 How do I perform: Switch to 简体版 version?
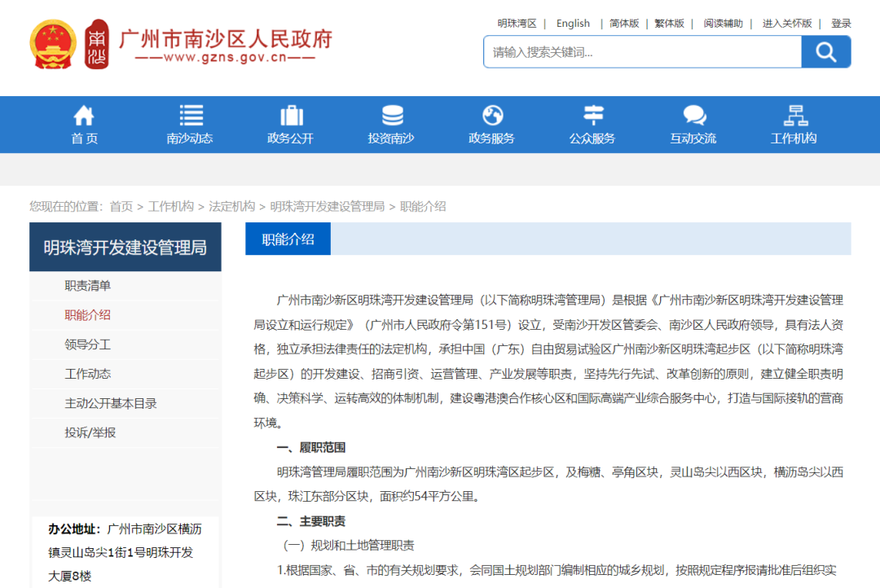[623, 23]
